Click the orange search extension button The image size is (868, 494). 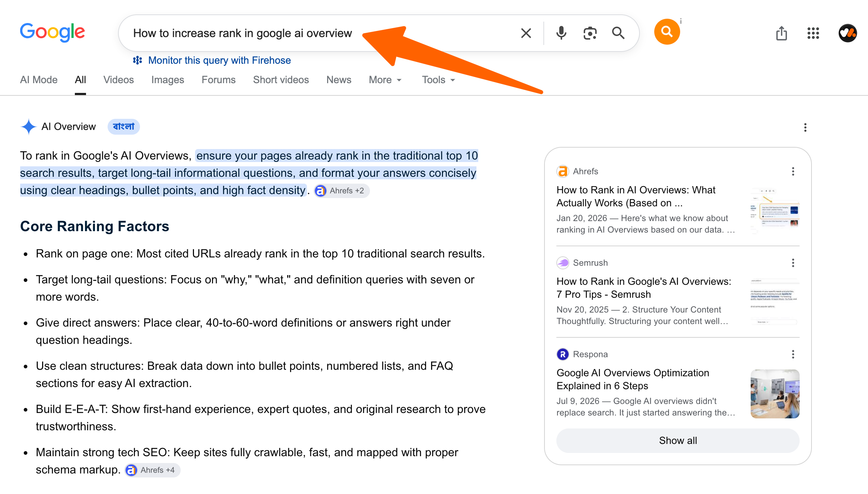[x=667, y=32]
